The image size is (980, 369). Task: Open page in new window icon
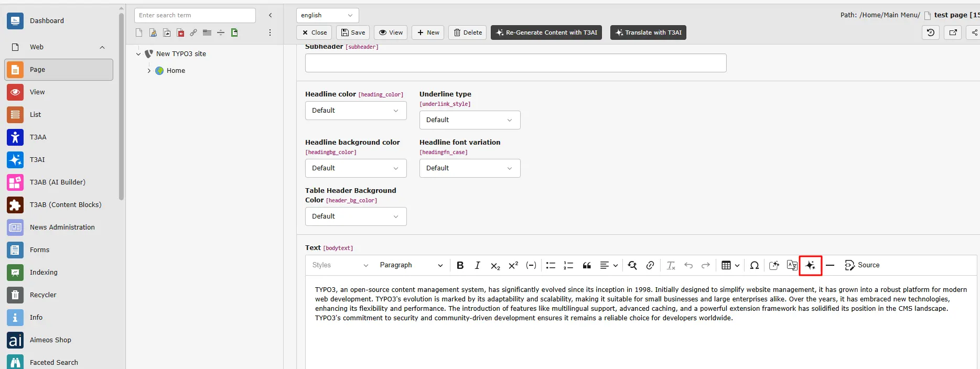(x=953, y=32)
